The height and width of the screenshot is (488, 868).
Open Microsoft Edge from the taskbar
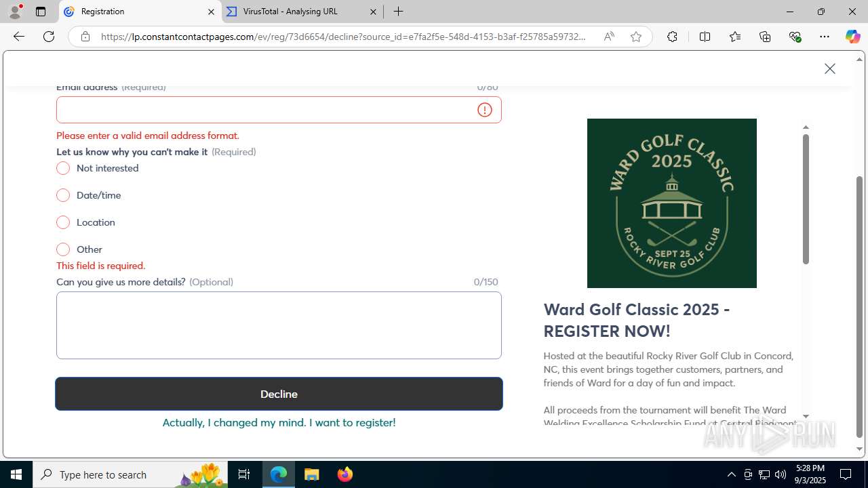[279, 474]
